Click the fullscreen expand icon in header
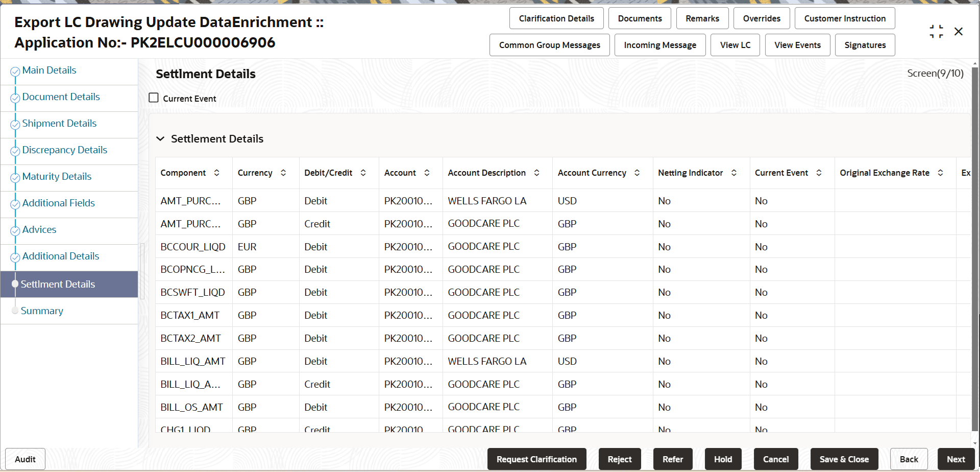980x472 pixels. [x=936, y=31]
